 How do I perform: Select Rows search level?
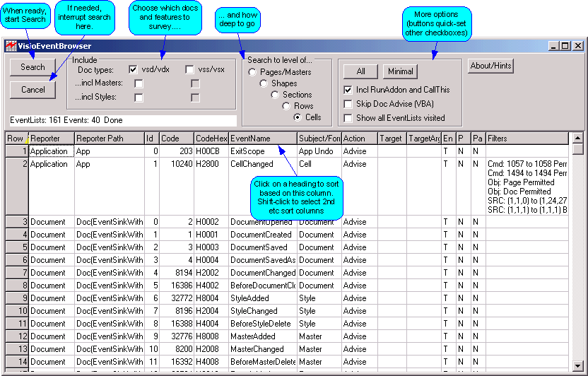coord(286,106)
